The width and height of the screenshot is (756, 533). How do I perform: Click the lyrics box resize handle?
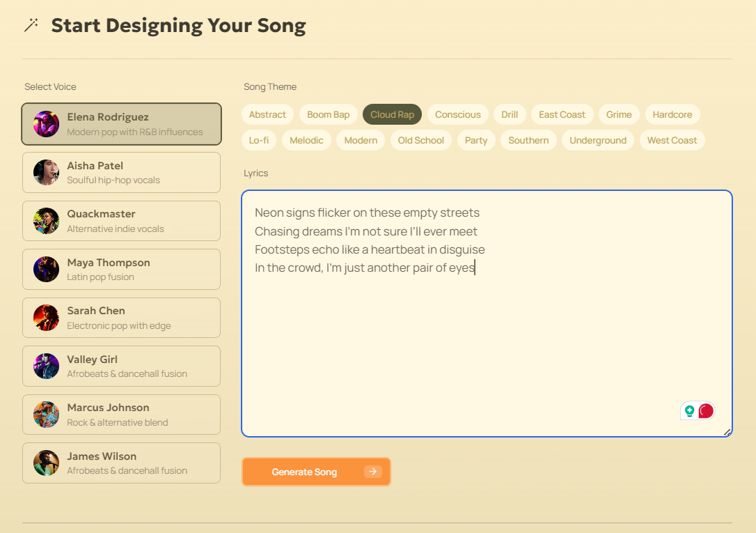727,432
